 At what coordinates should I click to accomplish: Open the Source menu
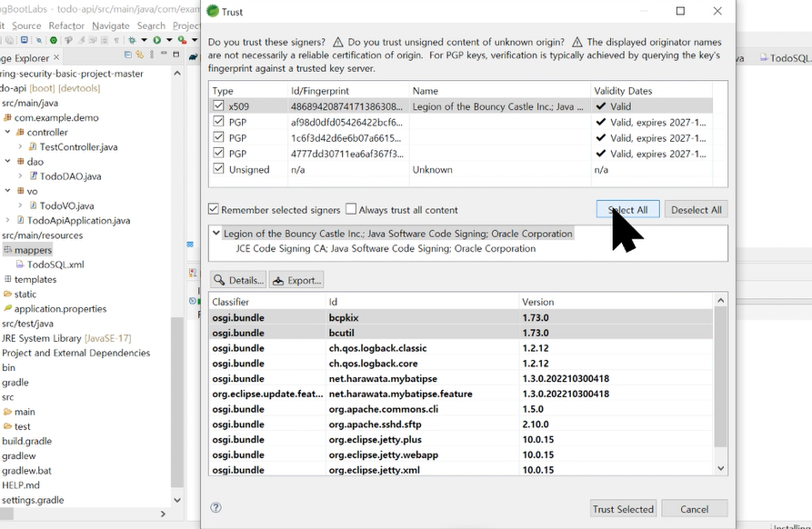26,25
